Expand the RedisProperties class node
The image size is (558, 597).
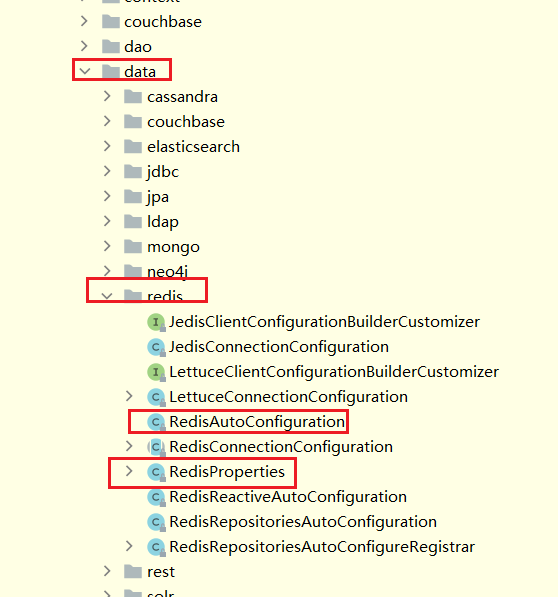[129, 471]
